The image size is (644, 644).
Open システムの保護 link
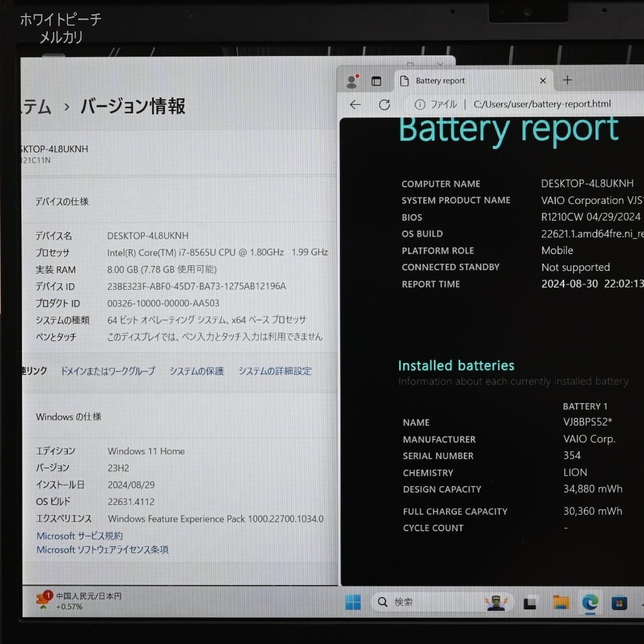[197, 371]
